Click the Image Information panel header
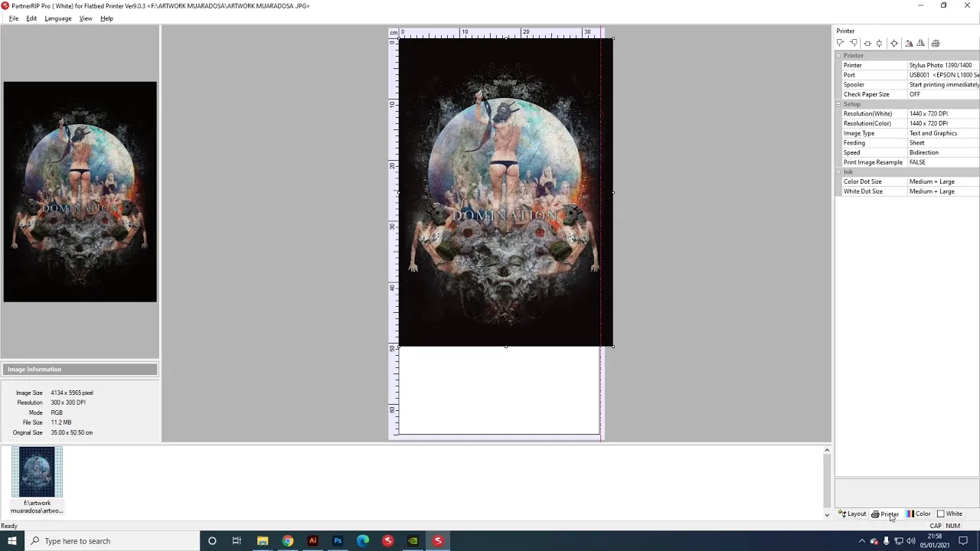Image resolution: width=980 pixels, height=551 pixels. (x=80, y=370)
